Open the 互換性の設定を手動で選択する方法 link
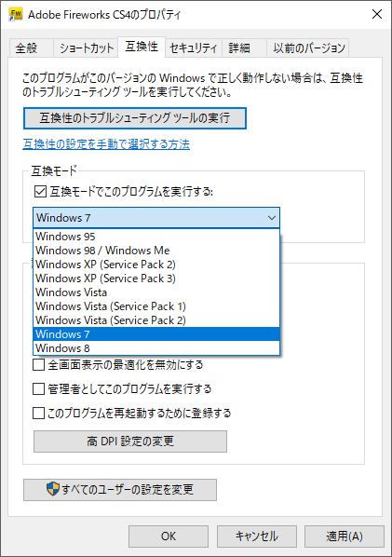 point(106,144)
